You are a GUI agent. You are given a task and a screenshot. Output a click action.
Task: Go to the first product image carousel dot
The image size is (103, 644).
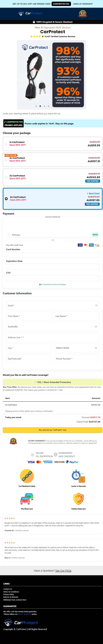(x=36, y=106)
